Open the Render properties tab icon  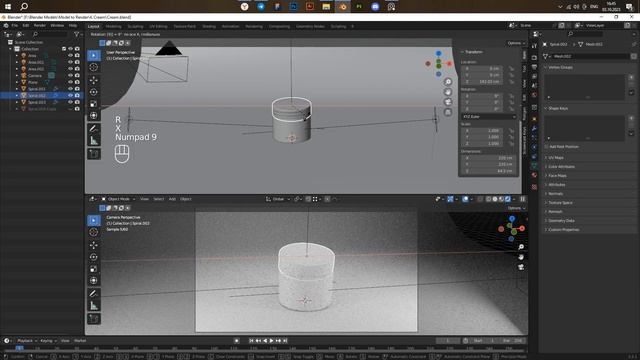534,58
